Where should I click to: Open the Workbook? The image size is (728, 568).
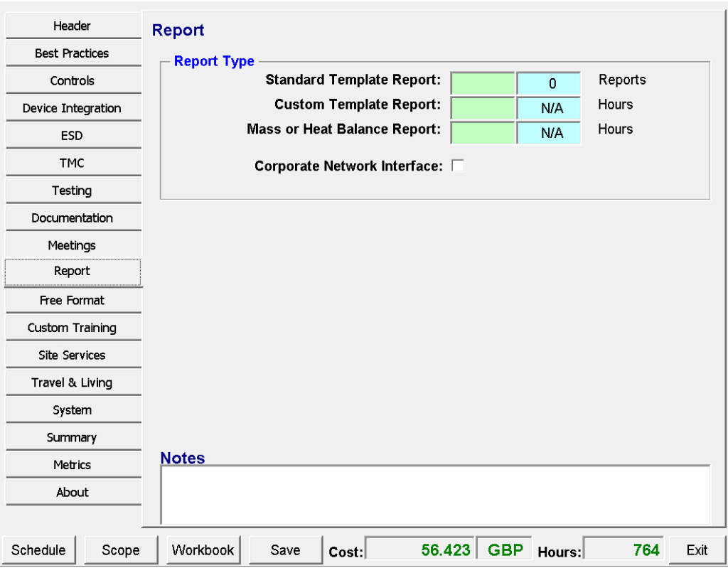(203, 550)
